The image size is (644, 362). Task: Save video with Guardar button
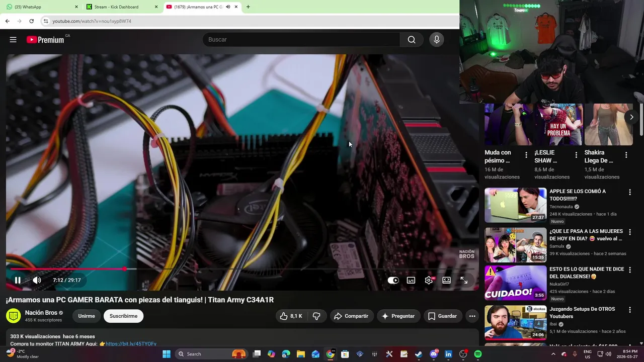(443, 316)
